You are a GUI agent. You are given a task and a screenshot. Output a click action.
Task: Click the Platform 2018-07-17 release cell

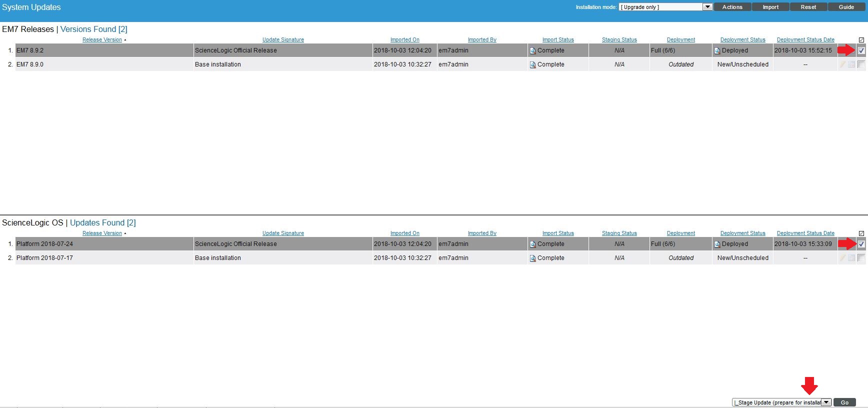click(x=104, y=258)
